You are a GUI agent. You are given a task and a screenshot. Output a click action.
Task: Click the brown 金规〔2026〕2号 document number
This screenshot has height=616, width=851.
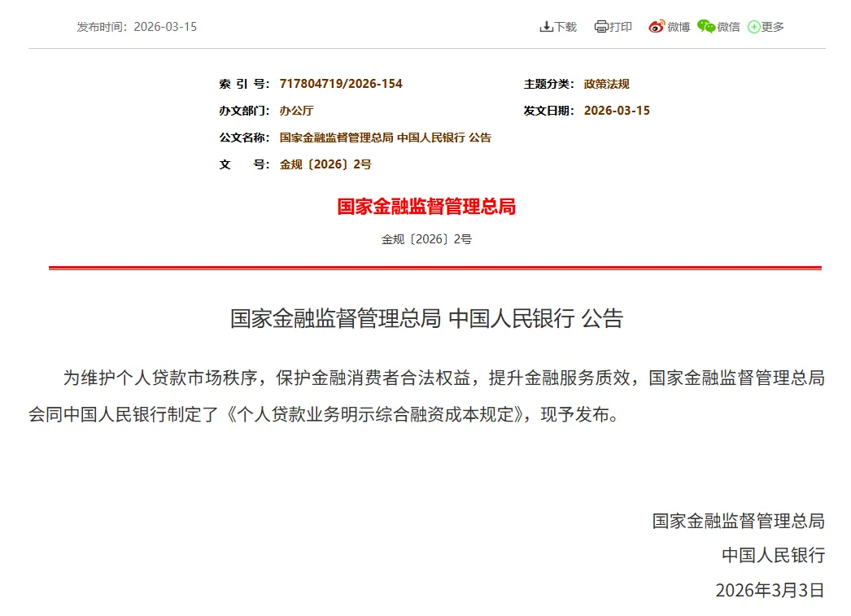tap(325, 164)
